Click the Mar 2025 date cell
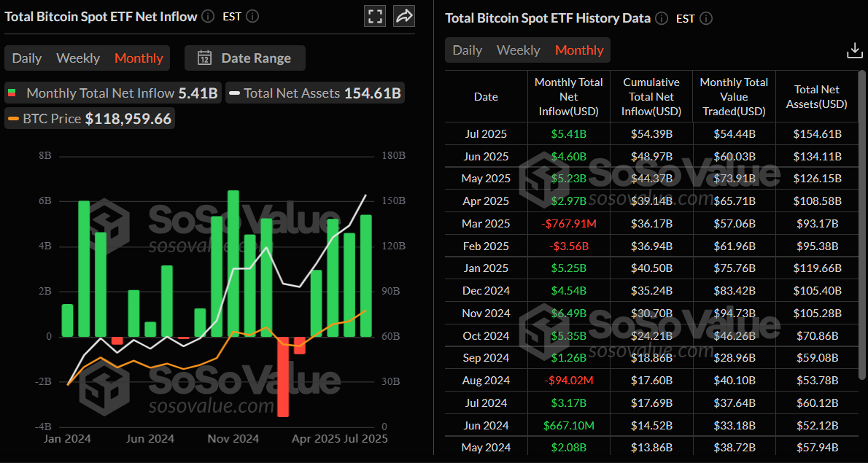 click(x=486, y=223)
